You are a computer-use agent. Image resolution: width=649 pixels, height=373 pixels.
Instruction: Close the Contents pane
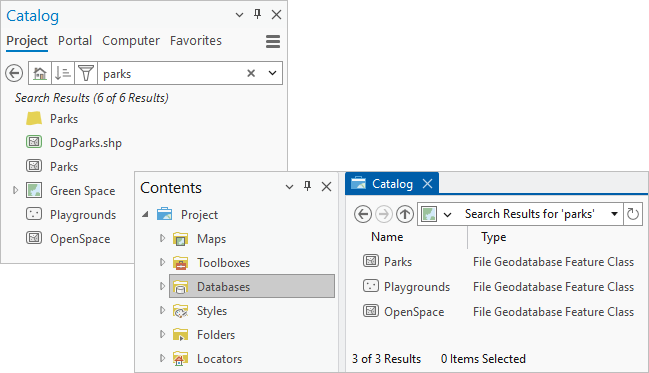click(x=327, y=187)
